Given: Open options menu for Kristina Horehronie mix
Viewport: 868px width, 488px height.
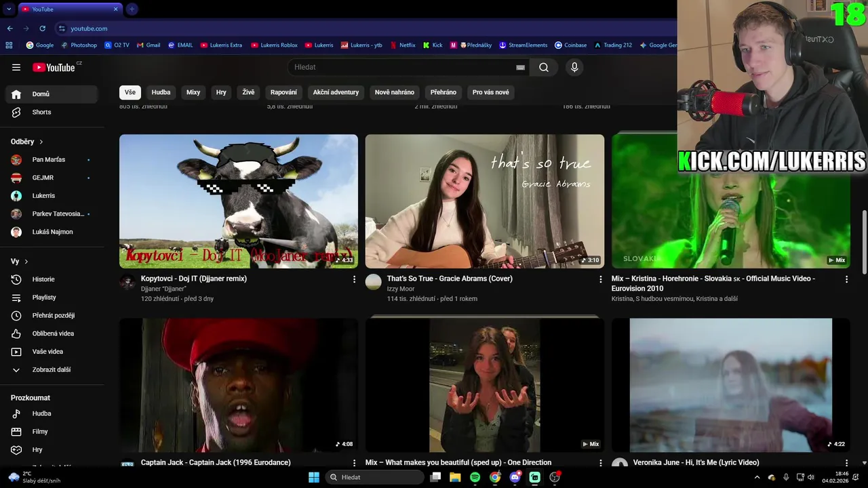Looking at the screenshot, I should tap(846, 279).
